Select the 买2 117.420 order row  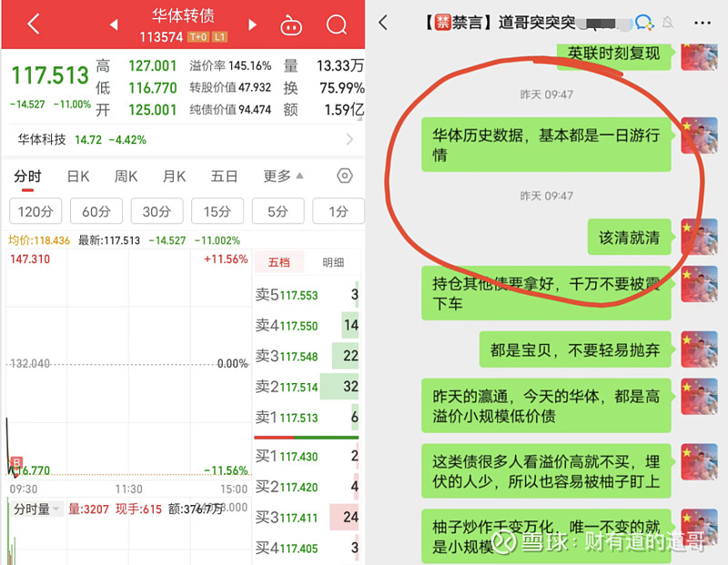coord(307,487)
